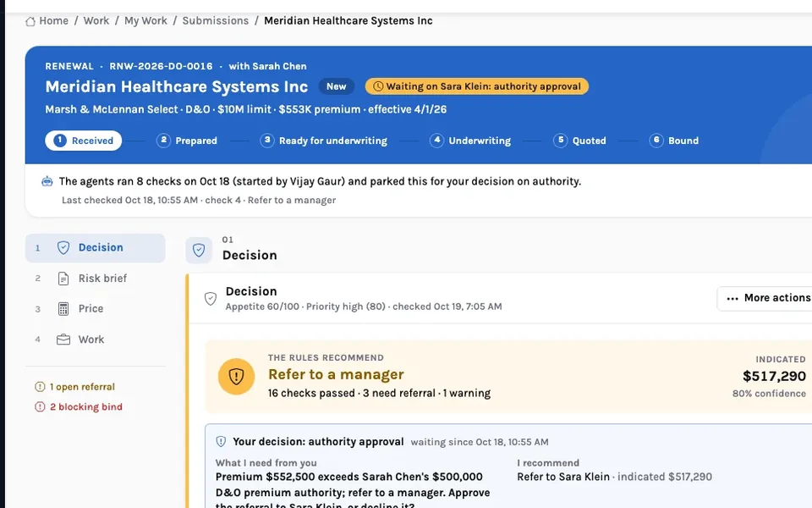
Task: Click the small shield icon in Decision card header
Action: coord(211,299)
